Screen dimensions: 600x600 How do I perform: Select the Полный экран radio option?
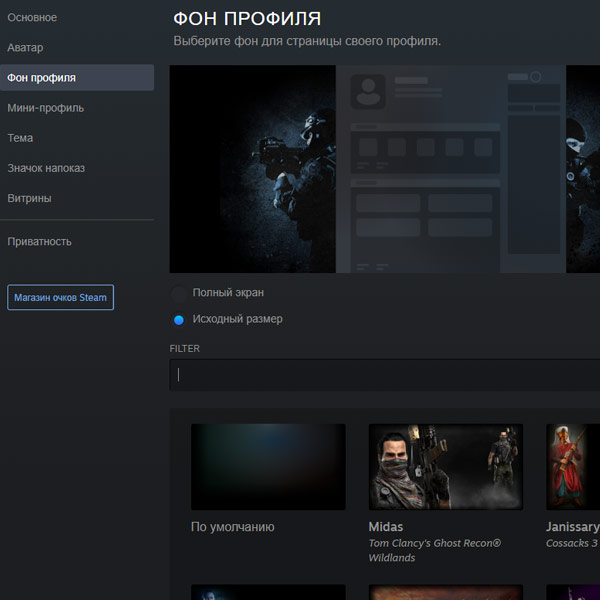(179, 293)
